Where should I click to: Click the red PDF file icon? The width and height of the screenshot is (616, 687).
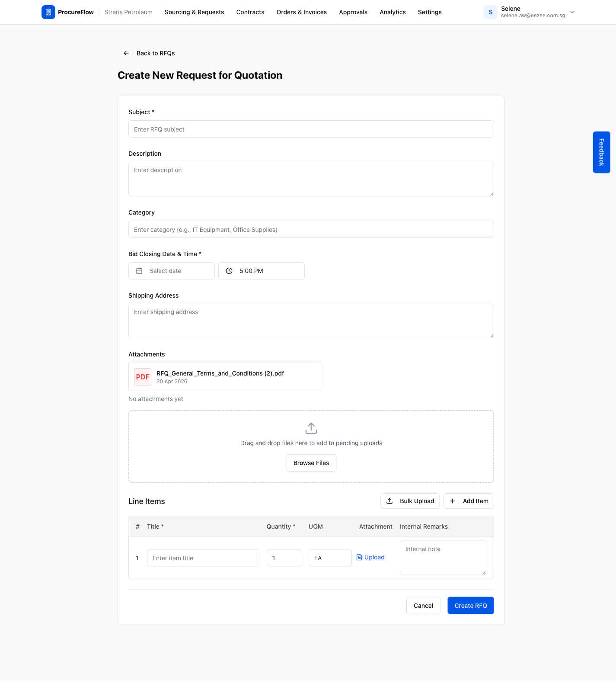click(x=143, y=377)
